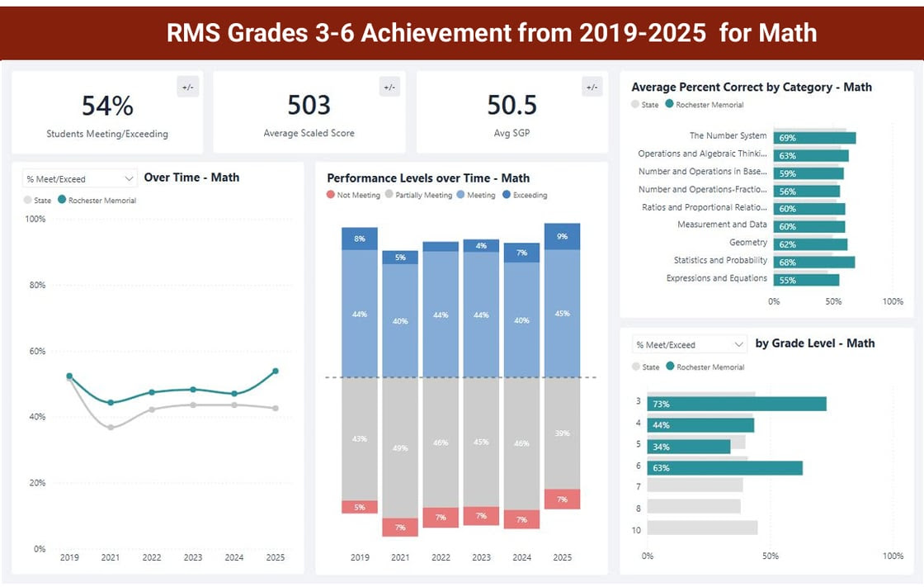
Task: Select the Partially Meeting legend dot
Action: click(389, 194)
